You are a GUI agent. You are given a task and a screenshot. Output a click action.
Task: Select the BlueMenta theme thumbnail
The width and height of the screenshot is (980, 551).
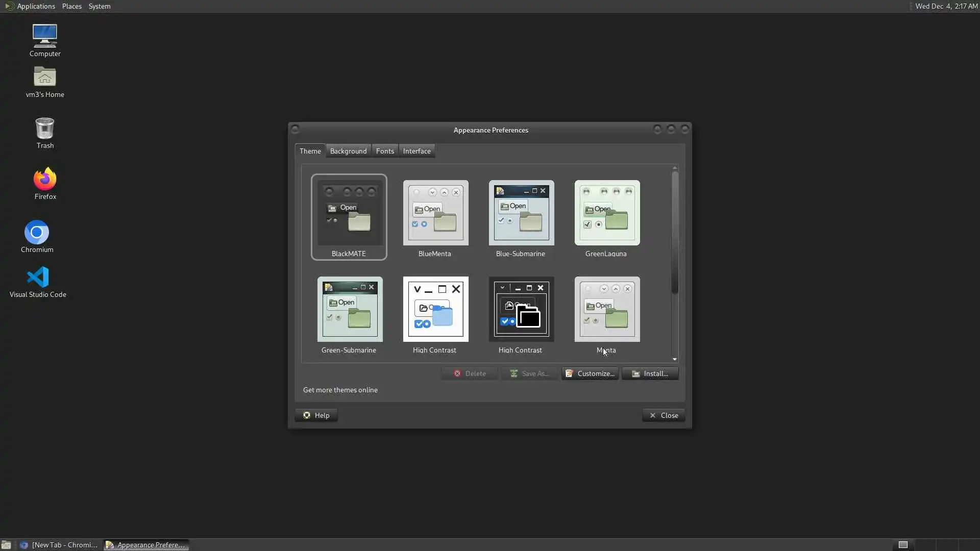click(x=435, y=213)
